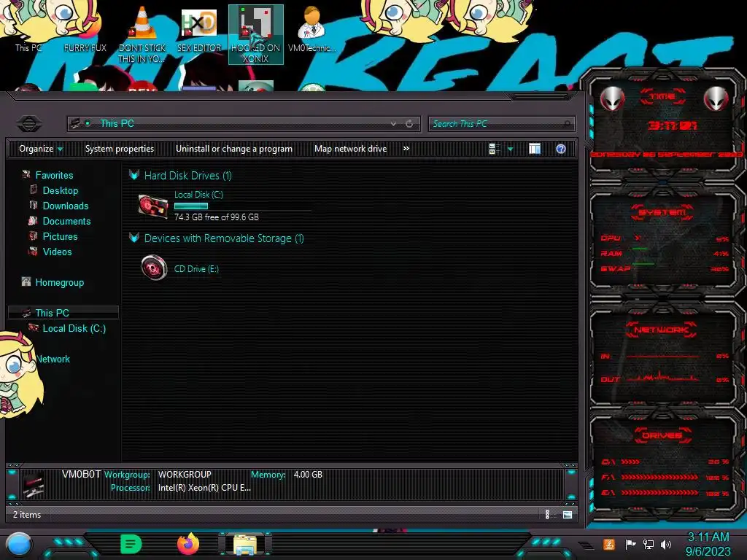
Task: Open address bar history dropdown arrow
Action: [393, 124]
